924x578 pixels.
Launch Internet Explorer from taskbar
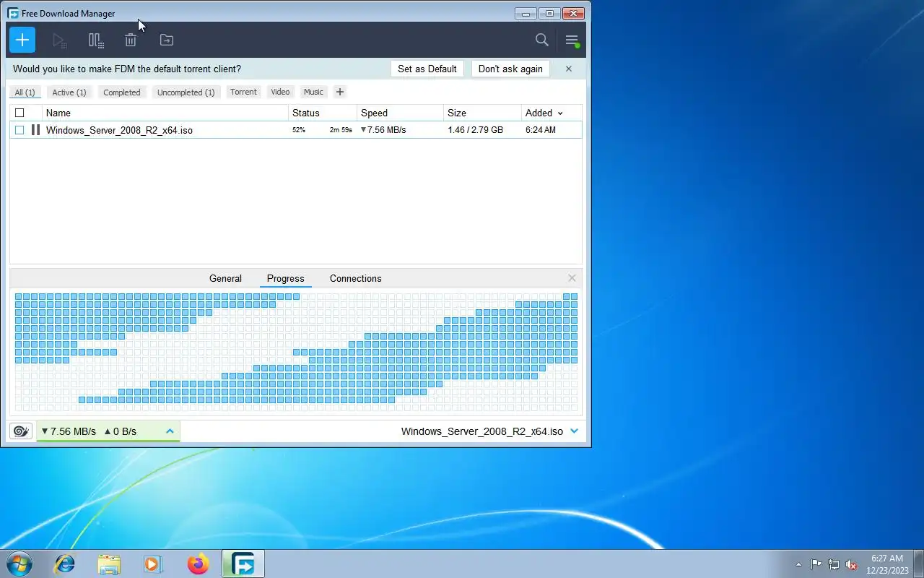click(x=65, y=564)
